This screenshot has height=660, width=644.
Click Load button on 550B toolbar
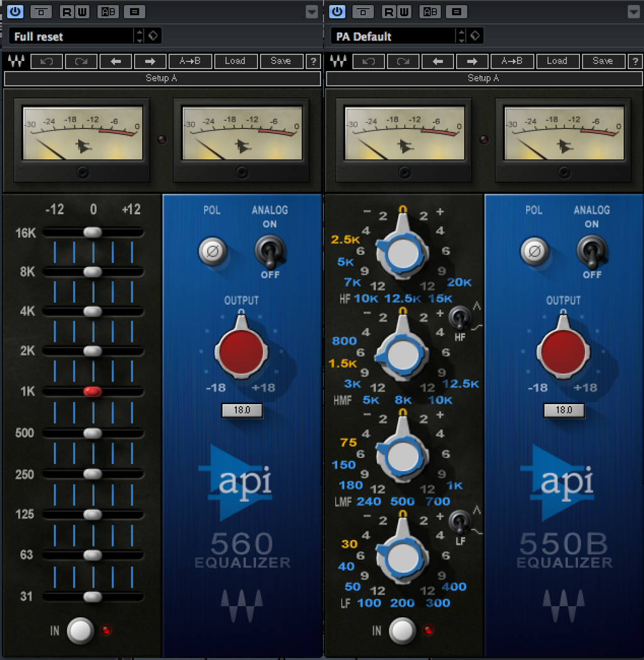(x=558, y=62)
